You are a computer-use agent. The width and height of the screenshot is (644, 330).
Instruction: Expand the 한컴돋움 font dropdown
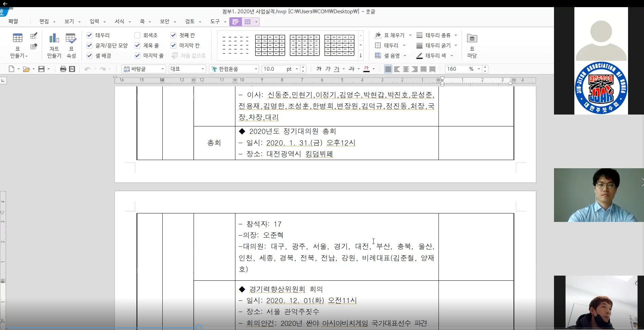coord(256,69)
